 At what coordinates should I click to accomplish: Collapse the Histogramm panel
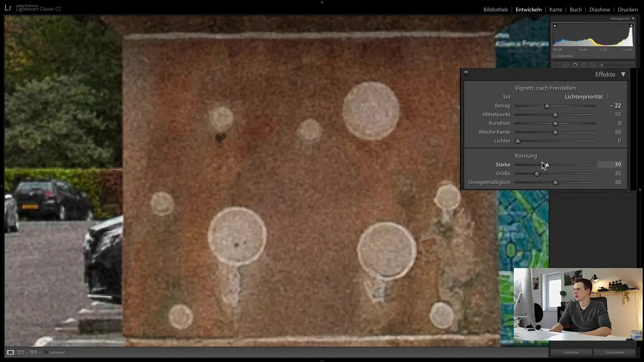coord(633,19)
